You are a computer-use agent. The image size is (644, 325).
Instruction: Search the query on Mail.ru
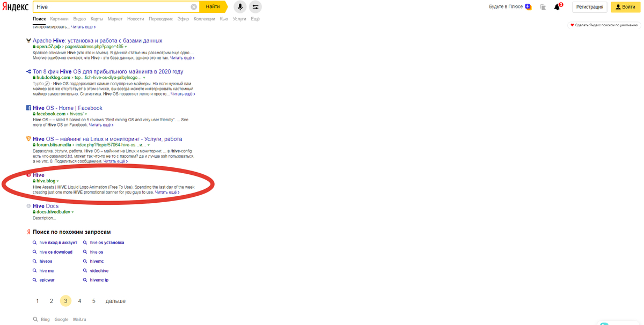click(x=79, y=319)
